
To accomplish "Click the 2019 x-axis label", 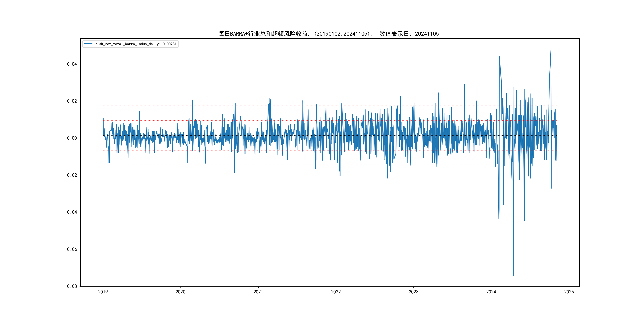I will click(103, 292).
